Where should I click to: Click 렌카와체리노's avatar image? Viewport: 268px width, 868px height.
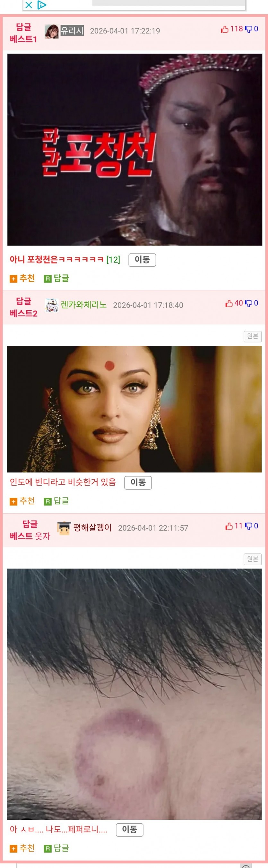tap(51, 305)
